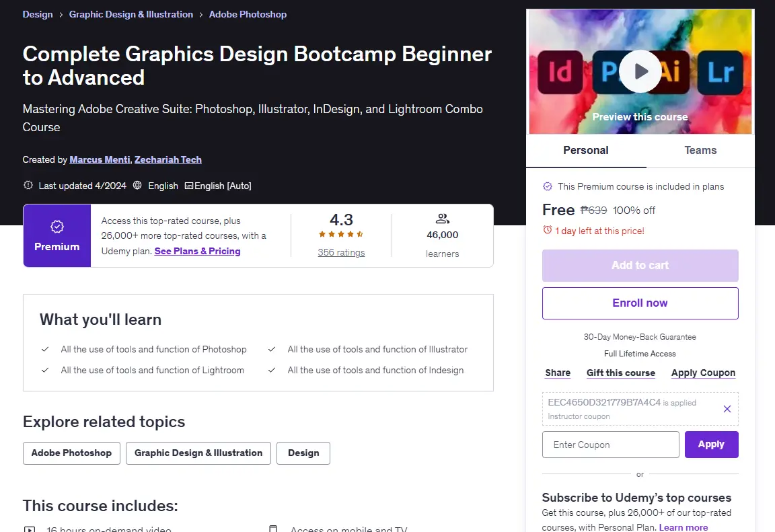775x532 pixels.
Task: Click the '1 day left at this price!' text
Action: pyautogui.click(x=599, y=231)
